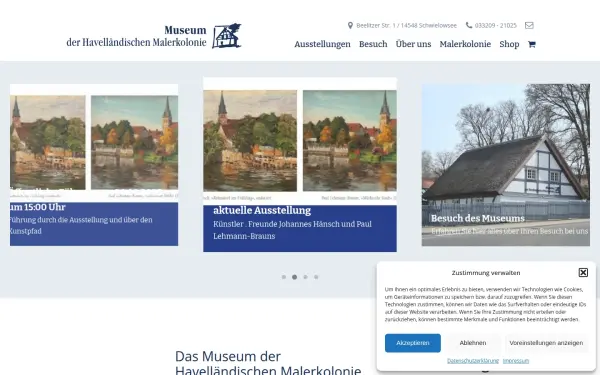Open the aktuelle Ausstellung slide
The width and height of the screenshot is (600, 375).
point(300,165)
